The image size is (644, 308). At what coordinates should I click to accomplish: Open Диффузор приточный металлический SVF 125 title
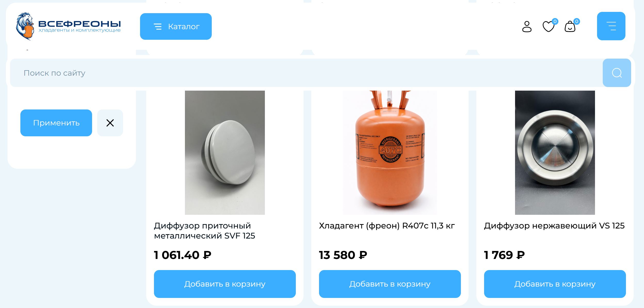point(205,231)
